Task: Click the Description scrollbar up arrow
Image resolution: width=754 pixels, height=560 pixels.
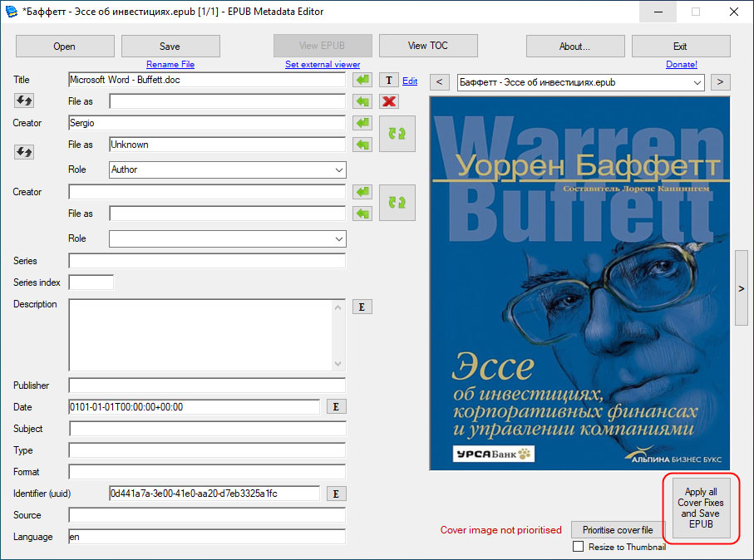Action: pos(338,307)
